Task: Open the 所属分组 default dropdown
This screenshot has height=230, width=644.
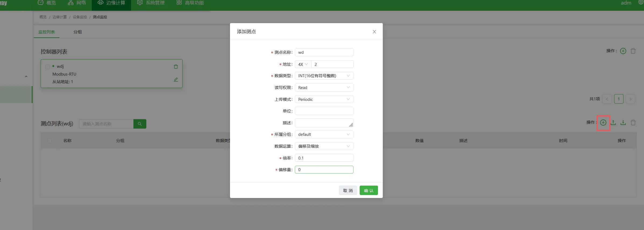Action: [324, 135]
